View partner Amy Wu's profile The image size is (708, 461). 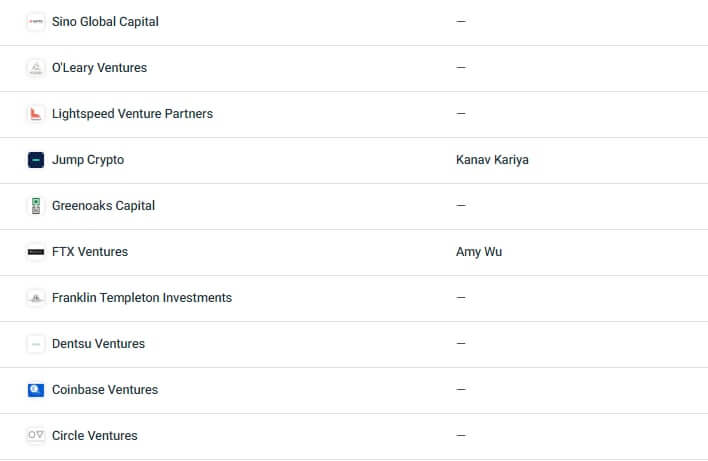point(479,252)
